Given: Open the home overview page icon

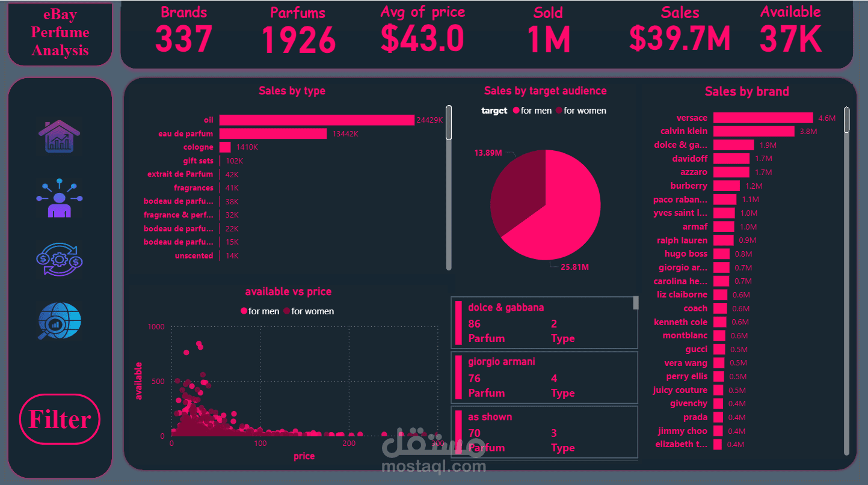Looking at the screenshot, I should 59,136.
